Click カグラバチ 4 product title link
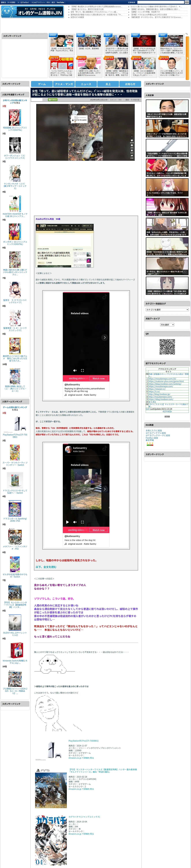Screen dimensions: 191x868 (84, 817)
